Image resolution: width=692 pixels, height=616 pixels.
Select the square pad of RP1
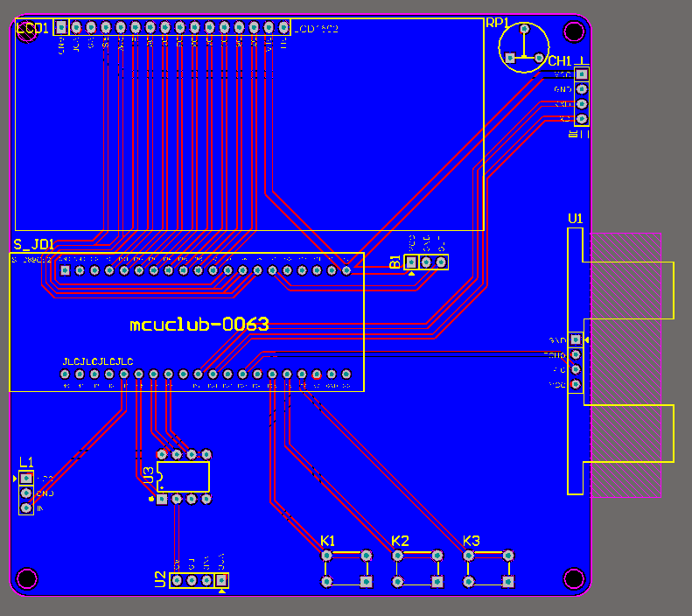coord(510,58)
